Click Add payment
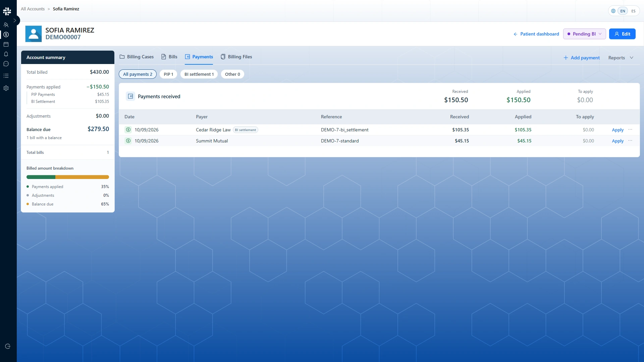 click(x=582, y=58)
